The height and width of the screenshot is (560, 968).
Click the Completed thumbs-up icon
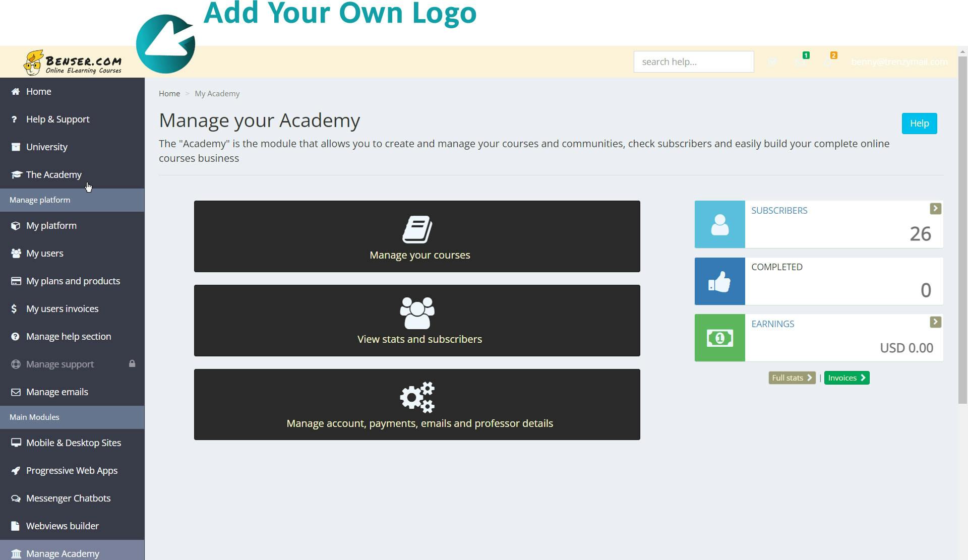tap(719, 281)
